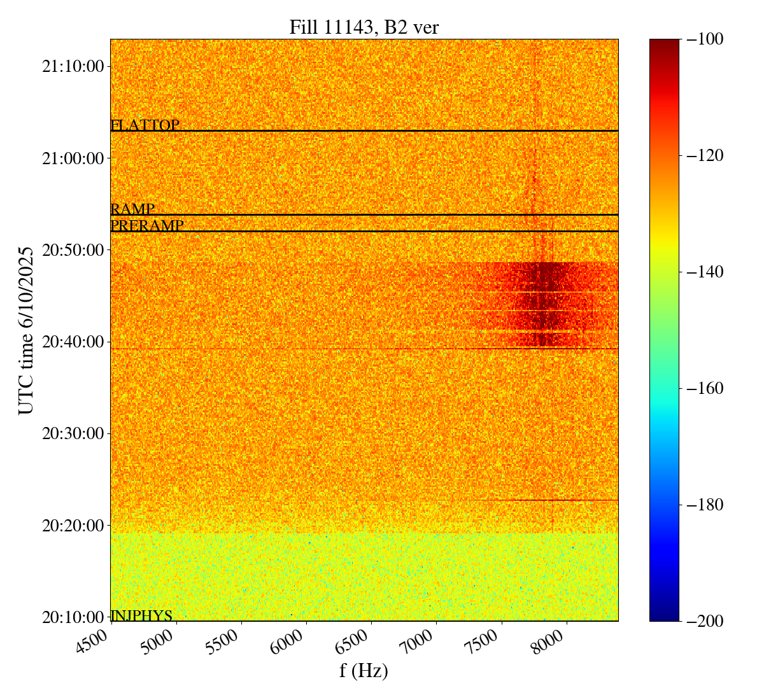Click the 21:00:00 time tick label
Screen dimensions: 764x700
73,158
